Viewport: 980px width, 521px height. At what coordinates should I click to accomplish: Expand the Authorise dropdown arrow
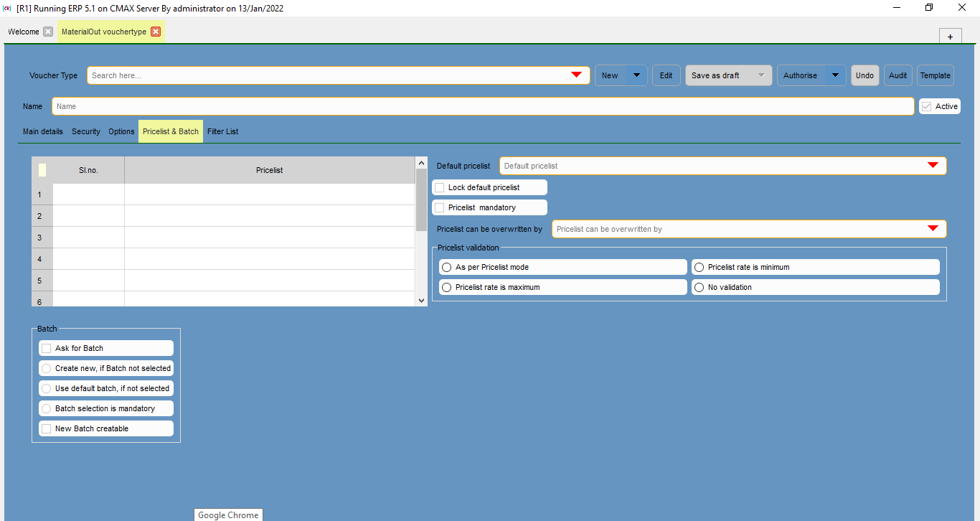click(x=835, y=75)
